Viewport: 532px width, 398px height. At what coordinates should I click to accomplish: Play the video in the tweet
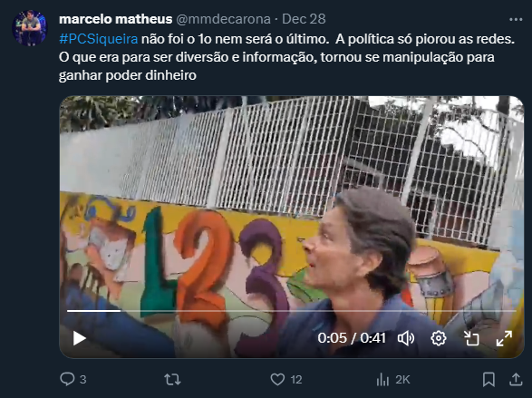pos(80,338)
